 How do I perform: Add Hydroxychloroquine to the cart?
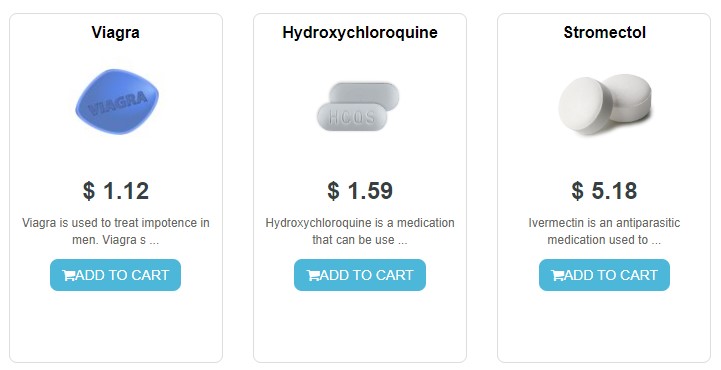tap(360, 275)
